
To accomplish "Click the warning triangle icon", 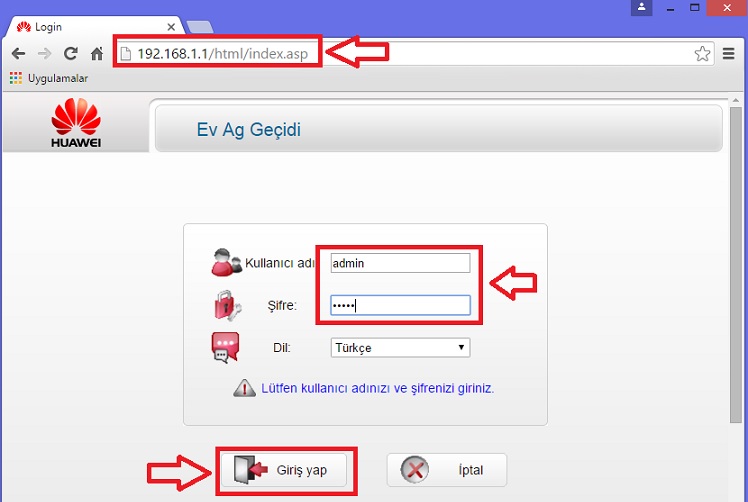I will pos(244,388).
